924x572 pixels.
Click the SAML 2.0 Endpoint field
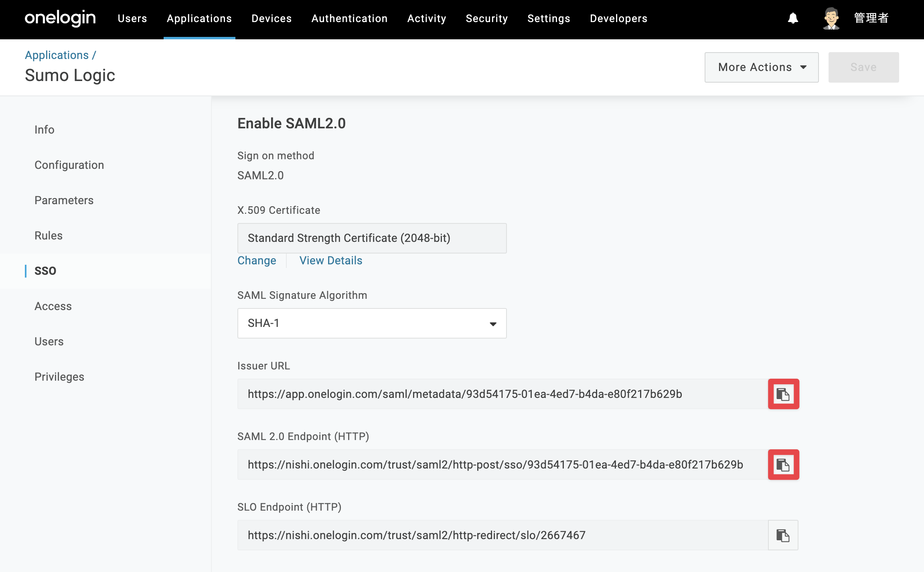503,464
